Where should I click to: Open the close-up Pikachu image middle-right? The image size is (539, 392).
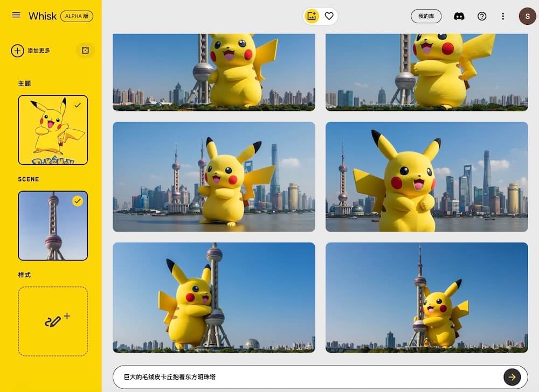click(426, 177)
